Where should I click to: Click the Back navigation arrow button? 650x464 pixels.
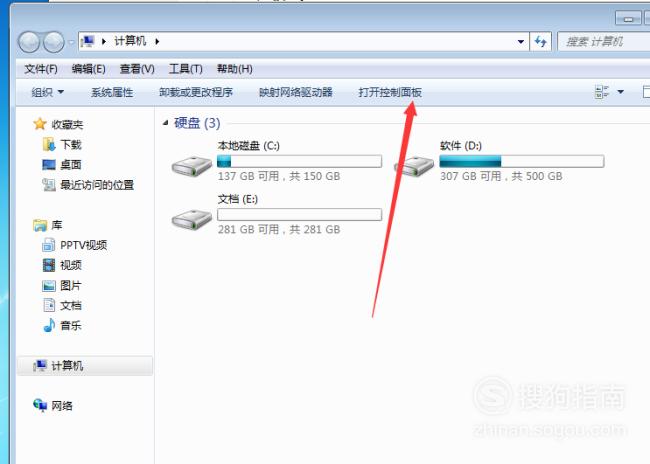pos(29,42)
